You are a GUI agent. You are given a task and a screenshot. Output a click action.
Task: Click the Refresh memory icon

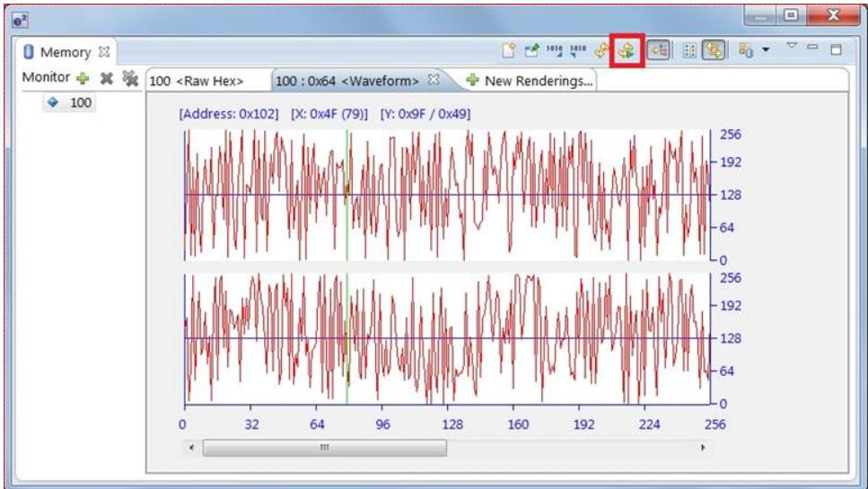pos(601,50)
